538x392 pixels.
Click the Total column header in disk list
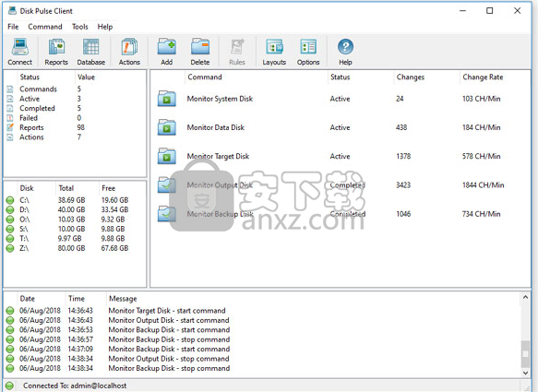coord(78,188)
